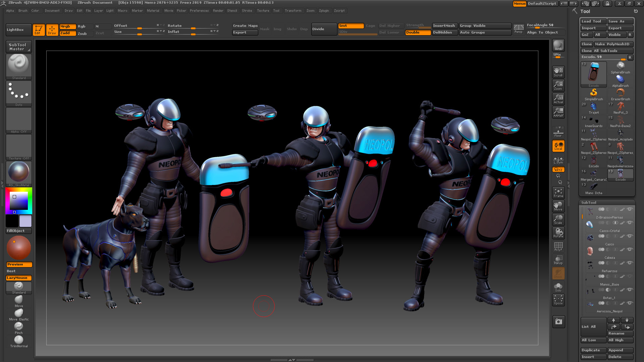644x362 pixels.
Task: Toggle the Menus button
Action: (x=520, y=4)
